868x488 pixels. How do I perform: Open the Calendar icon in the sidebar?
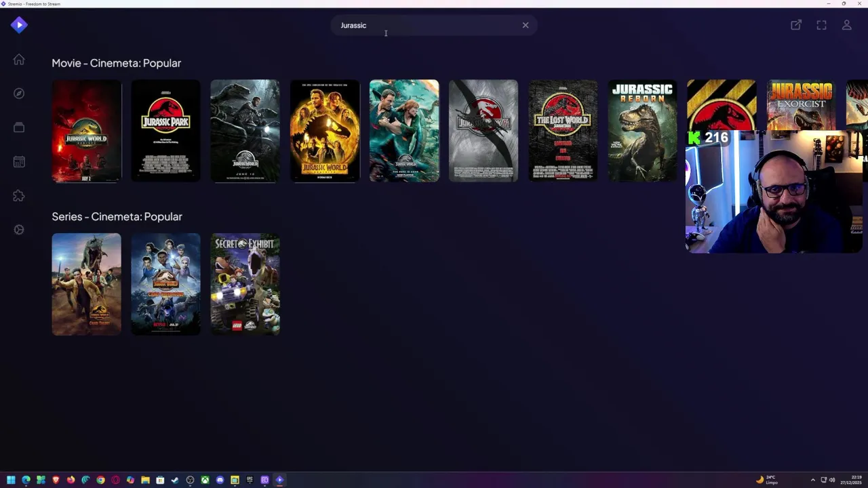click(19, 162)
